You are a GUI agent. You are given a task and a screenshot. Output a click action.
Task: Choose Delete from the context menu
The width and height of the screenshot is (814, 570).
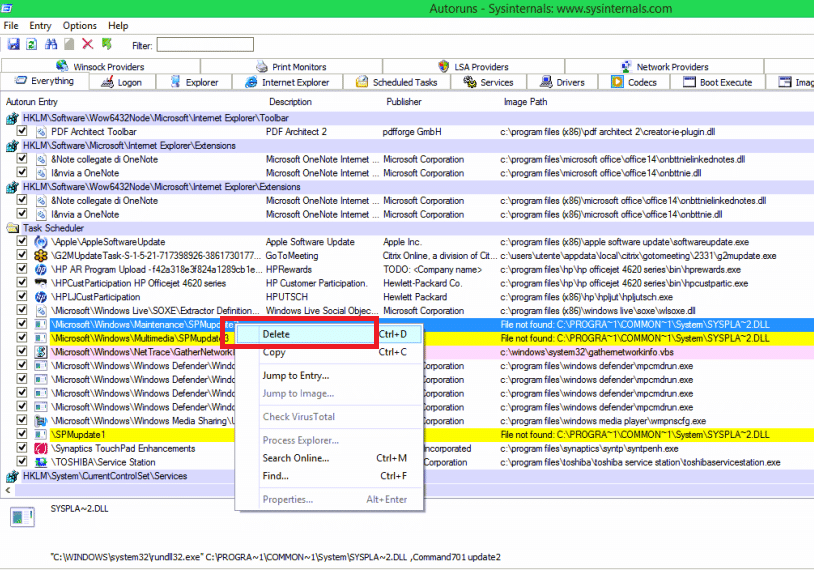(276, 334)
